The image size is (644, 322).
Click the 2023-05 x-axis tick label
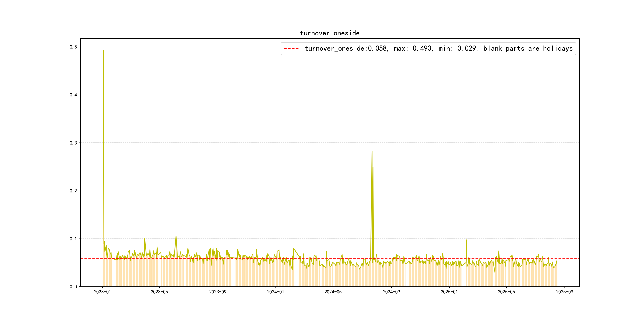coord(159,292)
